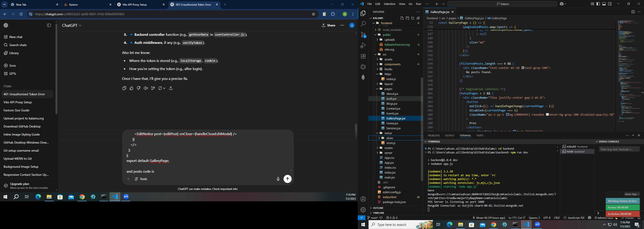Image resolution: width=644 pixels, height=229 pixels.
Task: Bookmark this page in Chrome
Action: [314, 14]
